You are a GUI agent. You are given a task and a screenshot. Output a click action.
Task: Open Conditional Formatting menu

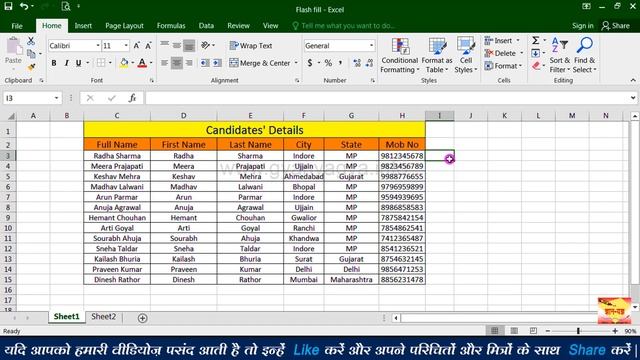400,56
